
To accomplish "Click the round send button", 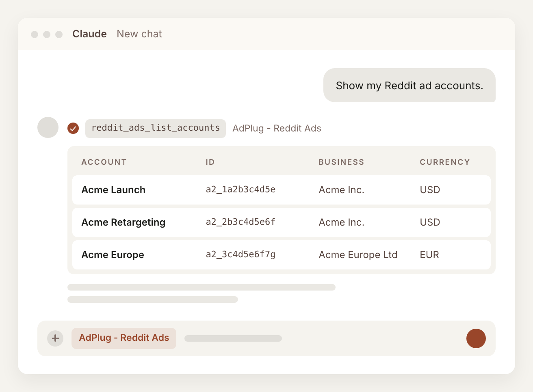I will coord(476,338).
